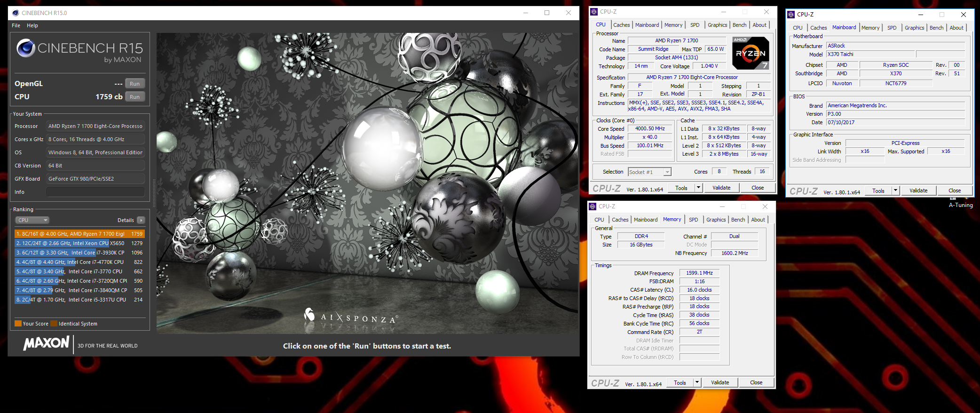Click the Multiplier x 40.0 value
This screenshot has width=980, height=413.
coord(650,137)
